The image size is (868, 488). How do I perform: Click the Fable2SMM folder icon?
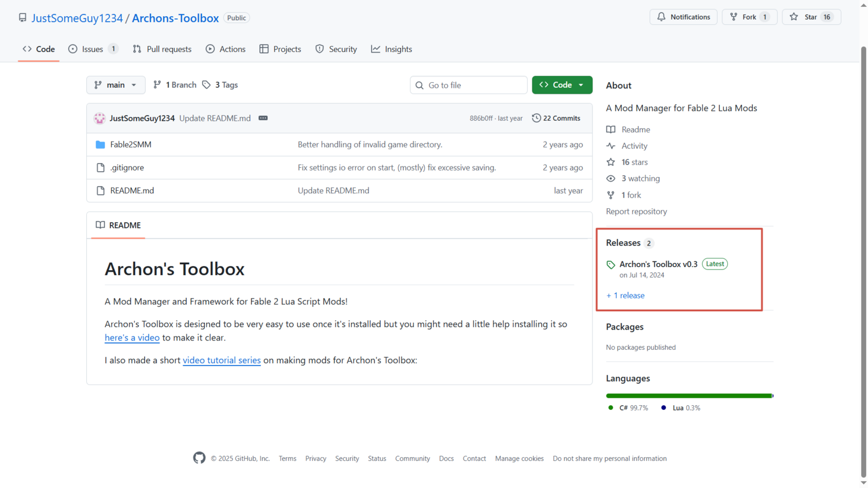tap(100, 145)
